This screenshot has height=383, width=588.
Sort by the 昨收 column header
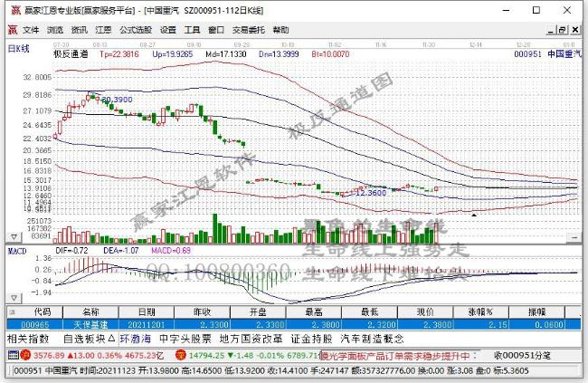[202, 312]
